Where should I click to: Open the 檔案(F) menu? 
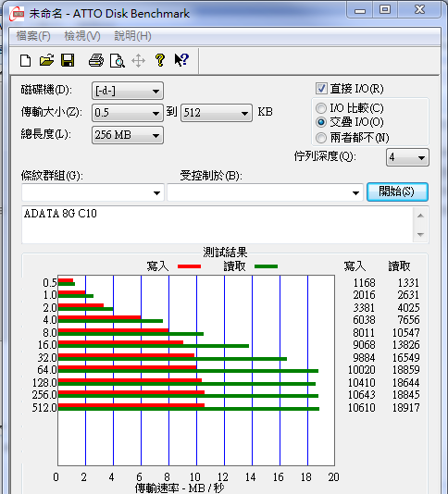(x=33, y=36)
